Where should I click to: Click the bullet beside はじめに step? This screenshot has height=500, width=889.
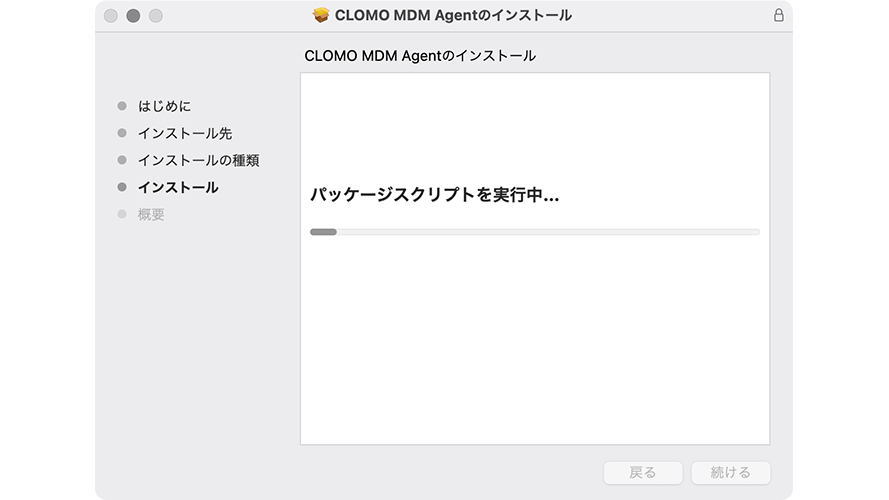point(122,105)
